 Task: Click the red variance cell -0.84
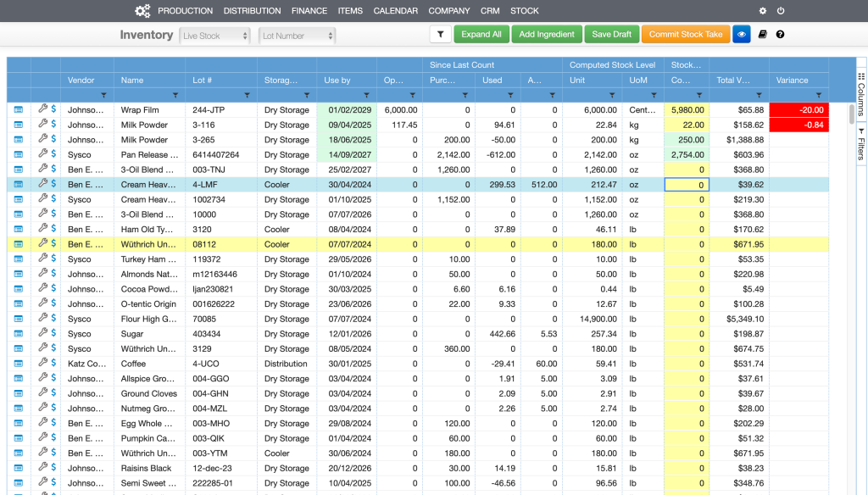click(798, 125)
